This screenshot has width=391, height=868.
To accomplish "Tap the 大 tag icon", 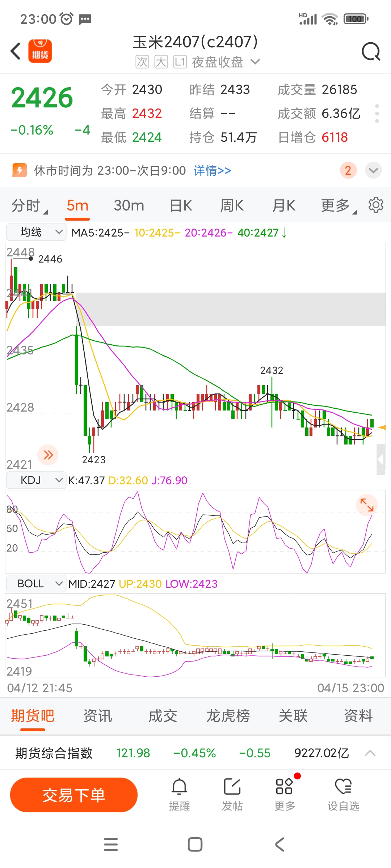I will coord(161,62).
